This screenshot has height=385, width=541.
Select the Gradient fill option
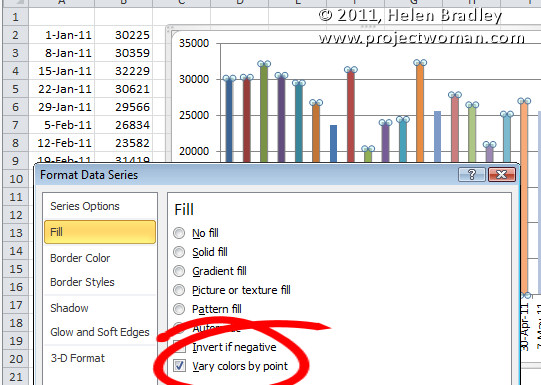point(179,271)
